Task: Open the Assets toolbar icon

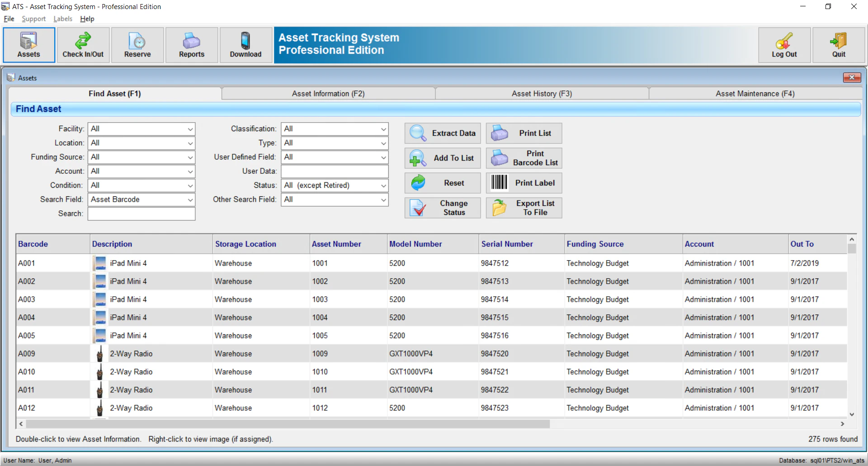Action: (x=28, y=45)
